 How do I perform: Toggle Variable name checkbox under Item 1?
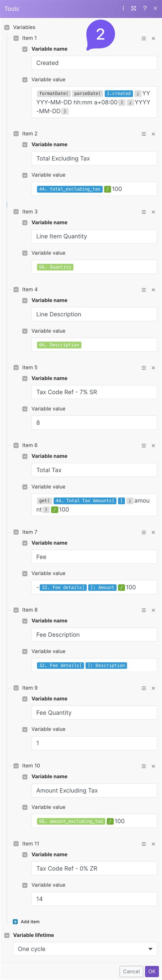pyautogui.click(x=25, y=49)
